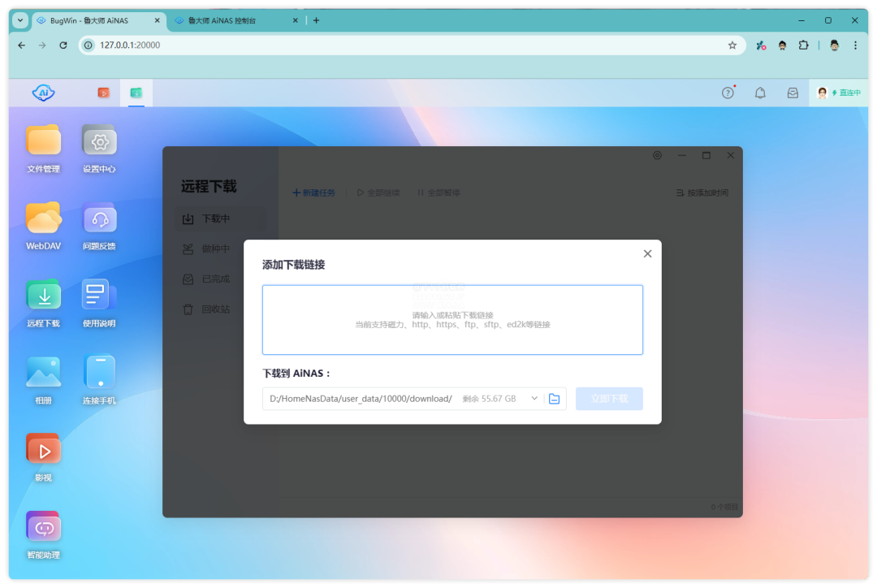Open the 智能助理 assistant icon
The image size is (877, 588).
[44, 527]
